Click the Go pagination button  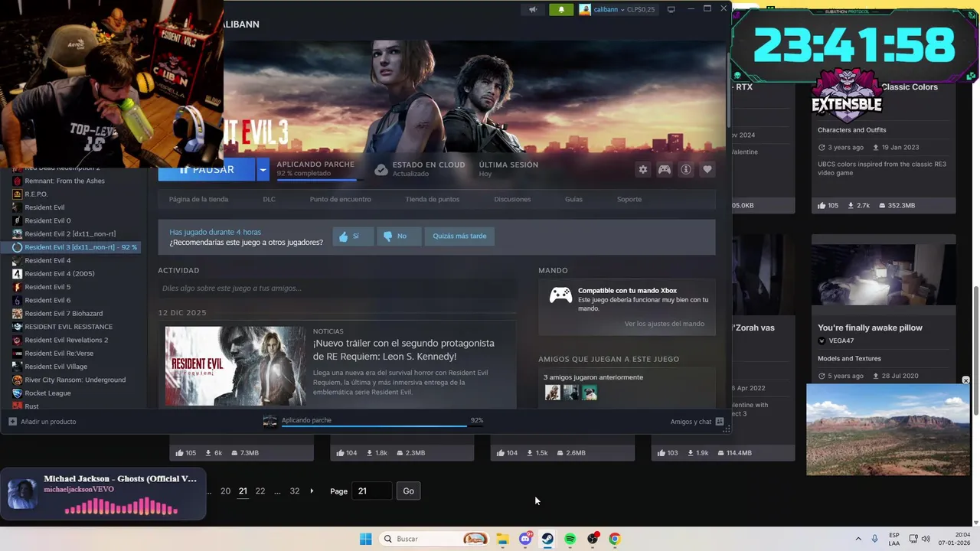coord(408,491)
